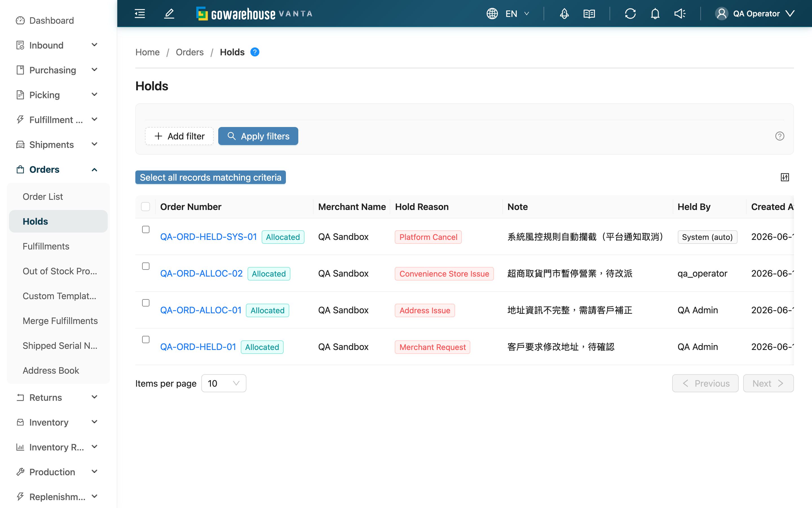Click the Platform Cancel hold reason tag
The width and height of the screenshot is (812, 508).
coord(428,237)
